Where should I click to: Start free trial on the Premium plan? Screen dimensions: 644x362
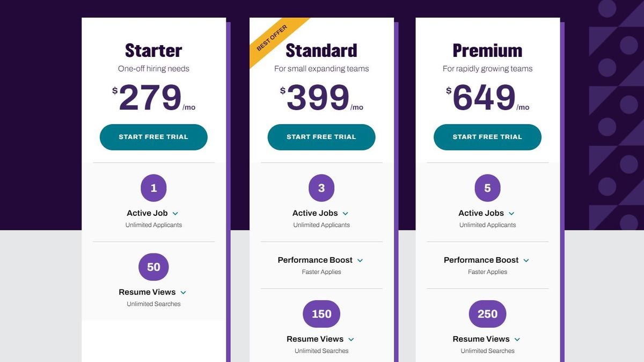[487, 137]
